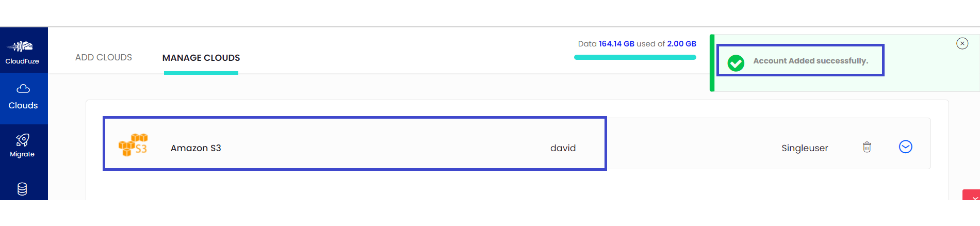Click the Migrate label in sidebar
The width and height of the screenshot is (980, 226).
pos(22,154)
